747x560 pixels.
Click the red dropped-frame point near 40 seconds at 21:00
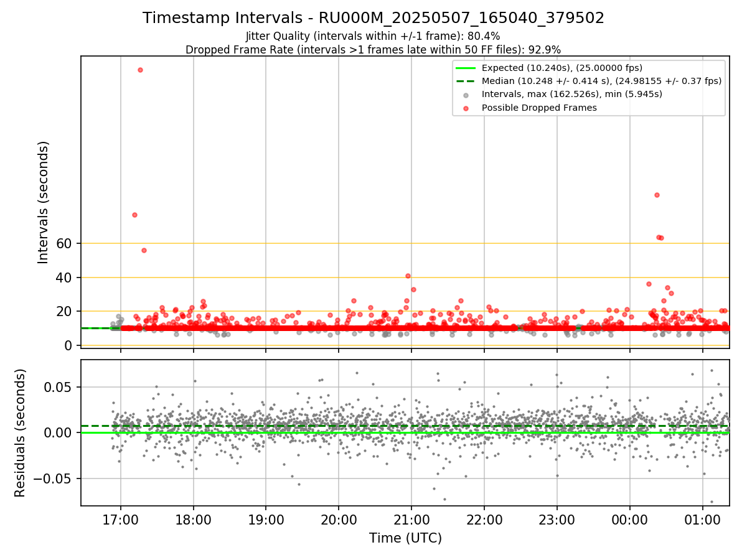pyautogui.click(x=408, y=276)
